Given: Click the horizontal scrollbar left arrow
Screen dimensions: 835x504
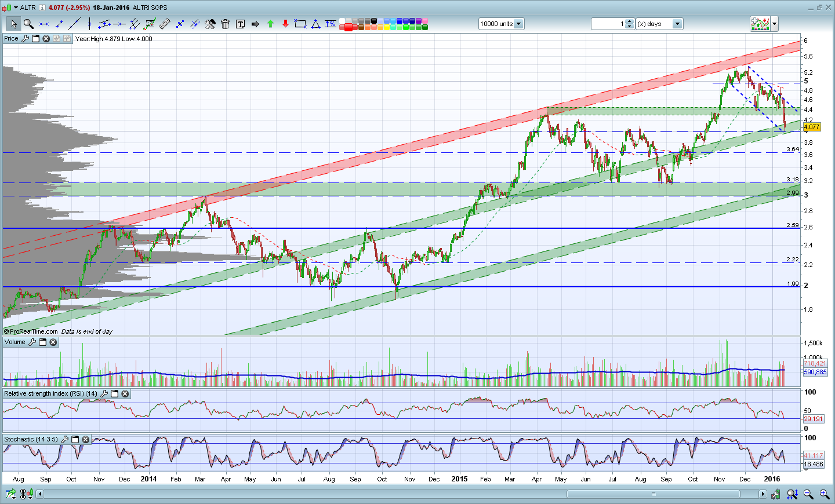Looking at the screenshot, I should point(40,494).
